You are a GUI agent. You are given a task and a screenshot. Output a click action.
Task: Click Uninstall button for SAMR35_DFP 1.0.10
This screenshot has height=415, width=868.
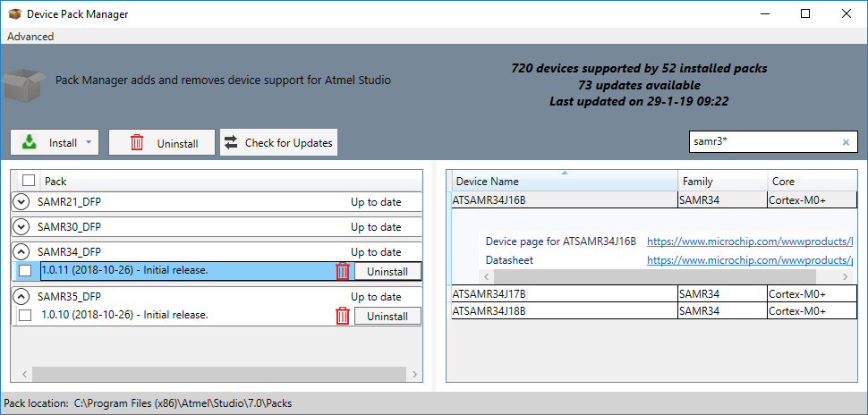pyautogui.click(x=387, y=317)
